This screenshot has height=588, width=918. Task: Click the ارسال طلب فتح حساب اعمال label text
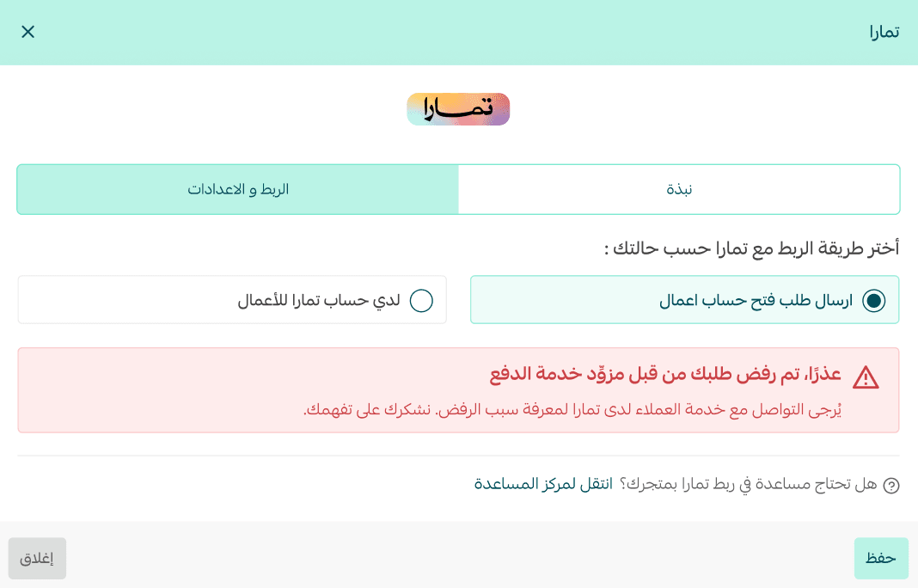(756, 300)
